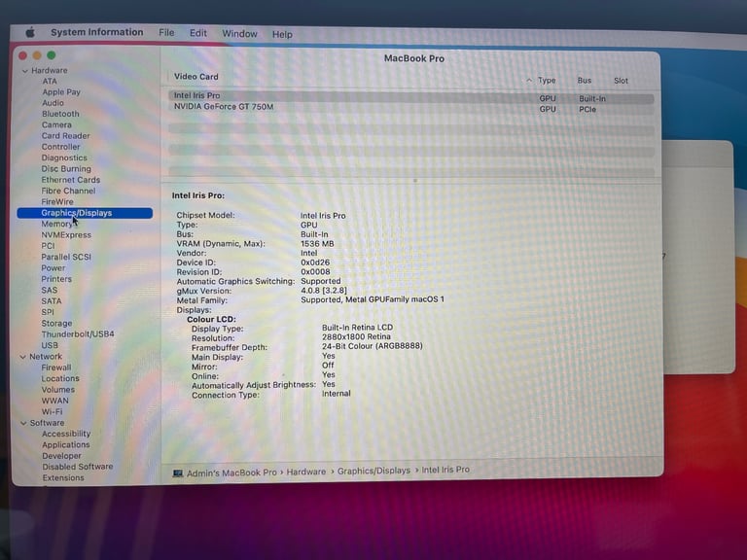Sort by the Slot column header
Image resolution: width=747 pixels, height=560 pixels.
[621, 81]
